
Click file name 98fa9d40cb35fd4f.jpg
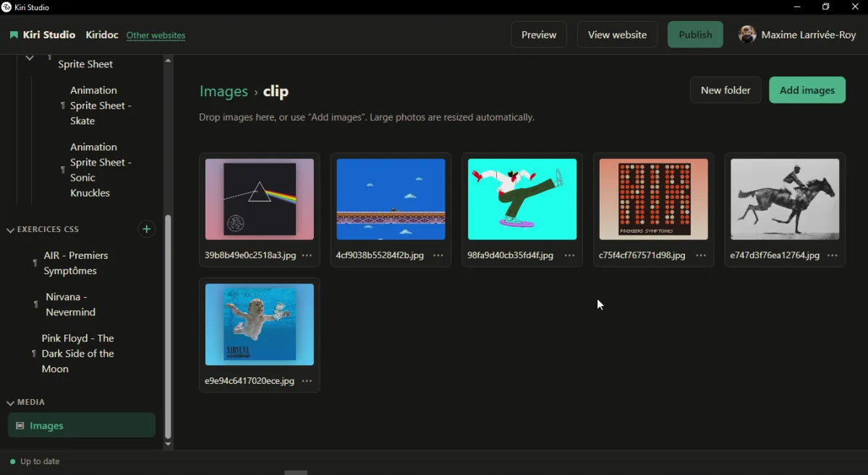click(510, 256)
